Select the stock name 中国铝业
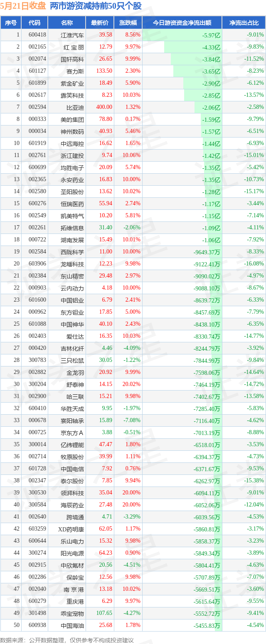The height and width of the screenshot is (644, 266). [72, 300]
